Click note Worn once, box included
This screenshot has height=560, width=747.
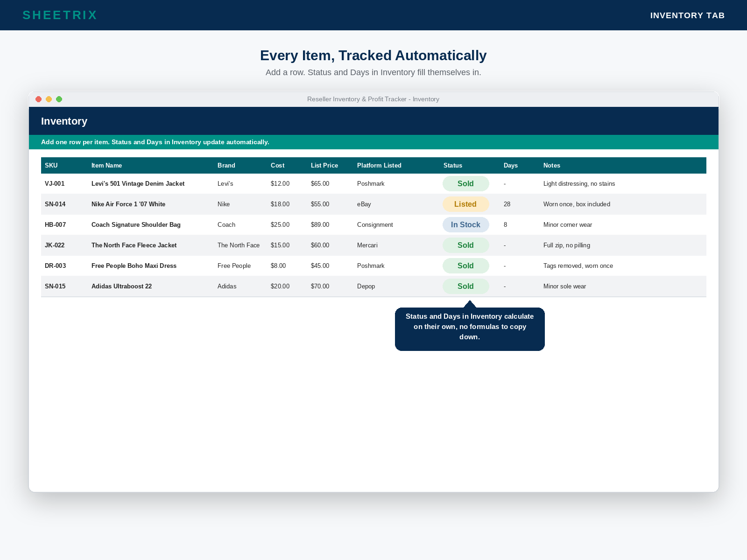click(577, 204)
